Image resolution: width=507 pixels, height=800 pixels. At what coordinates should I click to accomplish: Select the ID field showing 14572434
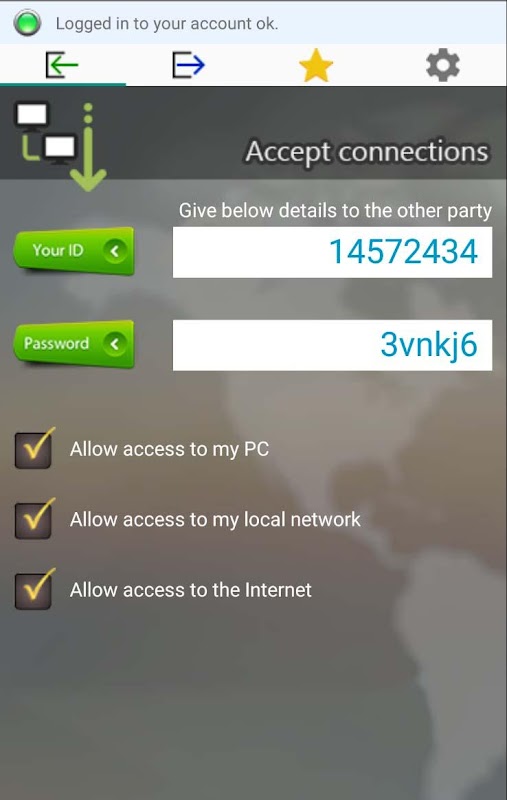coord(333,252)
